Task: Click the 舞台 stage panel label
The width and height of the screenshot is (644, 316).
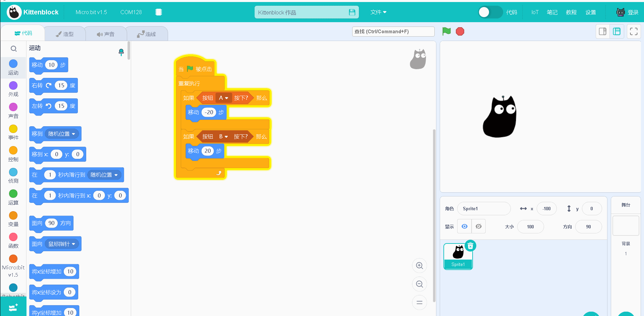Action: point(626,205)
